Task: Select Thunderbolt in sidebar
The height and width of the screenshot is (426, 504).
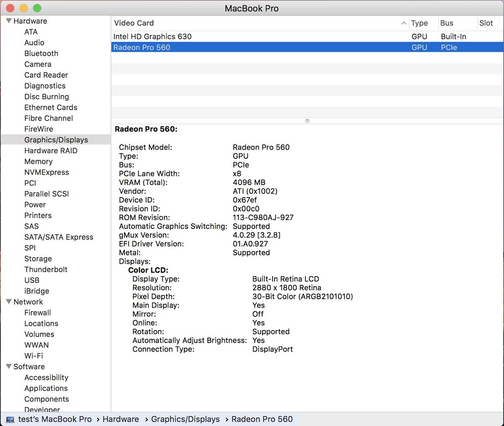Action: pyautogui.click(x=46, y=269)
